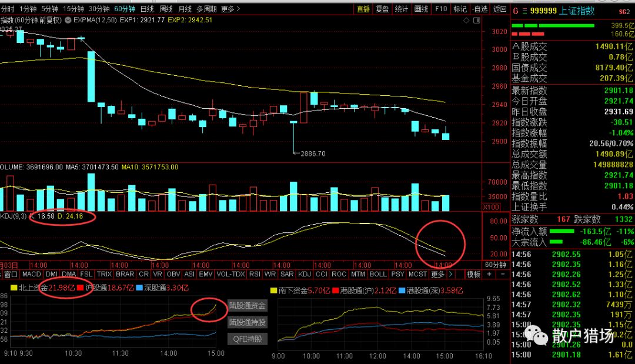Screen dimensions: 635x364
Task: Select the MTM indicator
Action: (x=358, y=274)
